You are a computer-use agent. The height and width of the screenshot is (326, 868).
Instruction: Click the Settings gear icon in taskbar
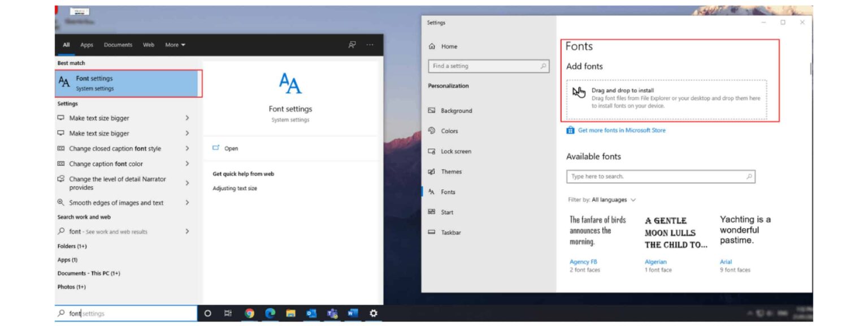[373, 313]
